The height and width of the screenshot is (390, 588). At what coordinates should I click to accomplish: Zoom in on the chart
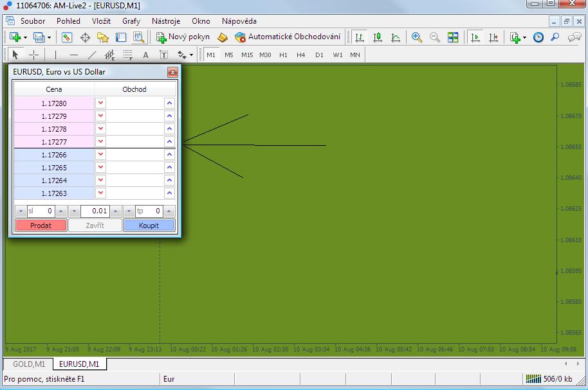tap(417, 37)
